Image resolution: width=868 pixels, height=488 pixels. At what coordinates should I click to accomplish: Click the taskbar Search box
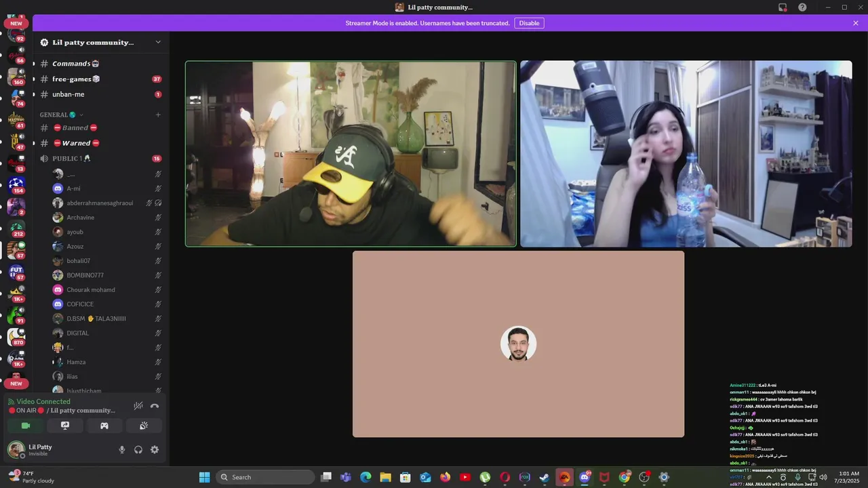266,477
